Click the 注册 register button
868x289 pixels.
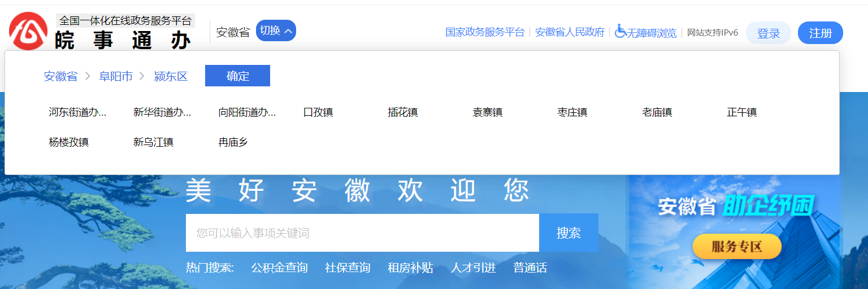coord(820,33)
